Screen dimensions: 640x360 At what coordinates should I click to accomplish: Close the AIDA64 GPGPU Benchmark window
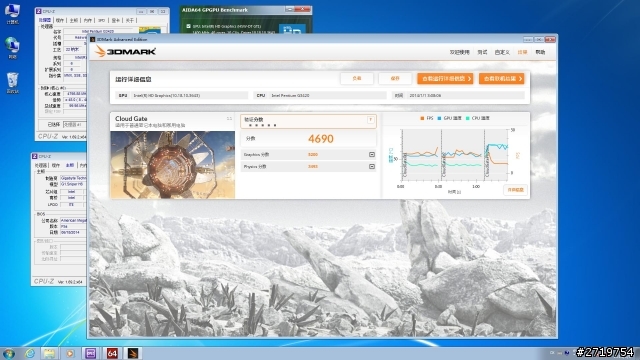pyautogui.click(x=303, y=9)
